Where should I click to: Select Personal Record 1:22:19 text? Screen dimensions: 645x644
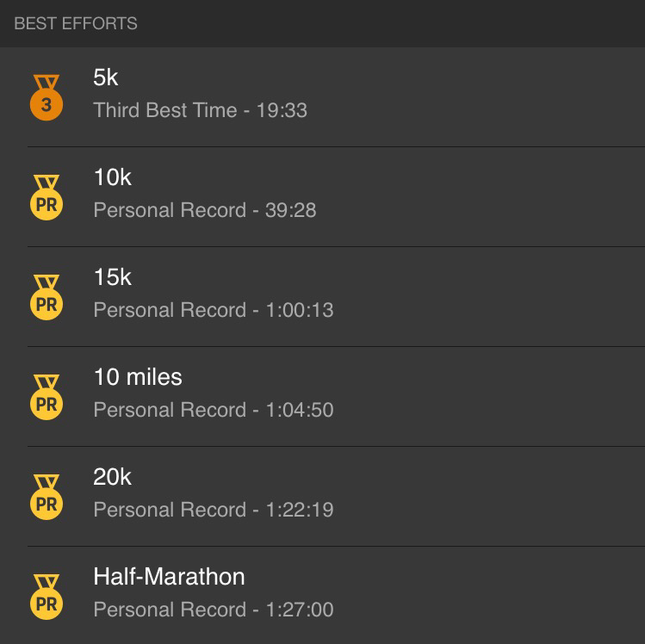[214, 510]
